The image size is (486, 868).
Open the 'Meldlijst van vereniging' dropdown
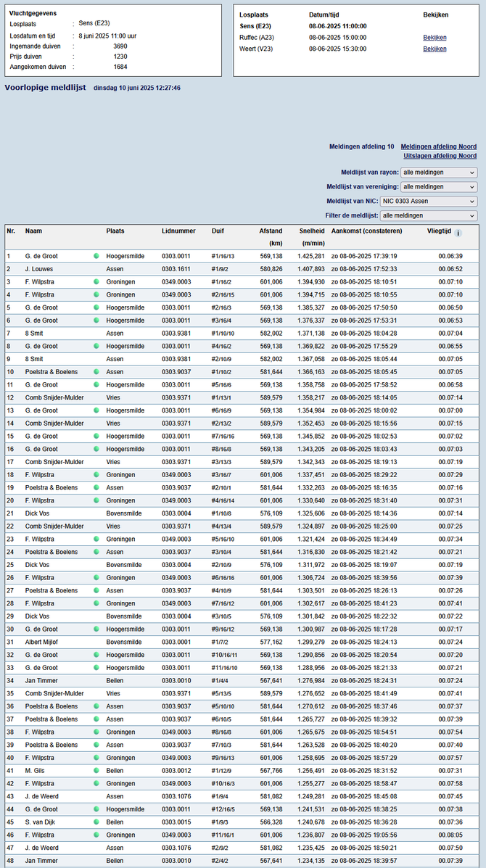(439, 187)
